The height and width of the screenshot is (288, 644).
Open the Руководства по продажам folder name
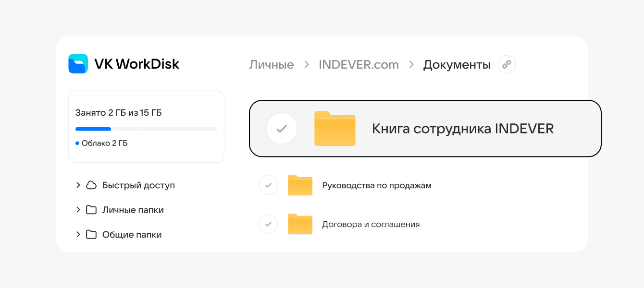click(x=377, y=186)
